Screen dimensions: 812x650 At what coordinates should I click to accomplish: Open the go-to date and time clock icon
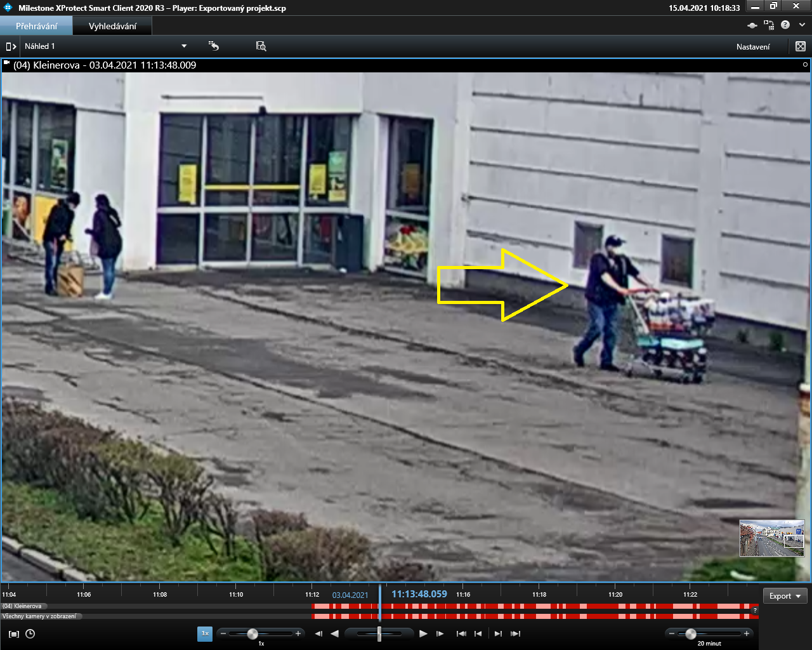point(30,633)
